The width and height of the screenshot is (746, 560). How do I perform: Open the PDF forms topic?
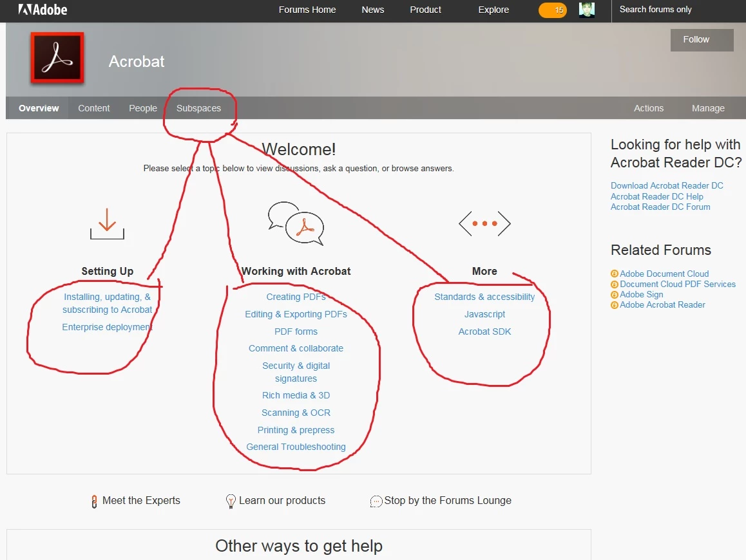pos(296,331)
